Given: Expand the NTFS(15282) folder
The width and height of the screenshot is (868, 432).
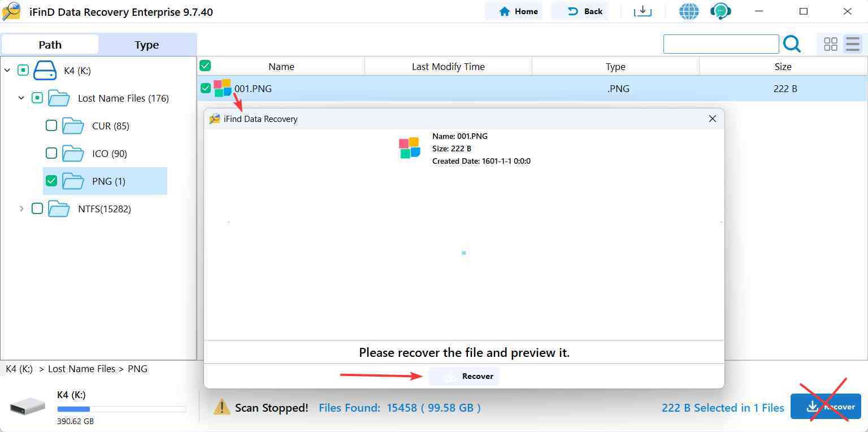Looking at the screenshot, I should point(21,208).
